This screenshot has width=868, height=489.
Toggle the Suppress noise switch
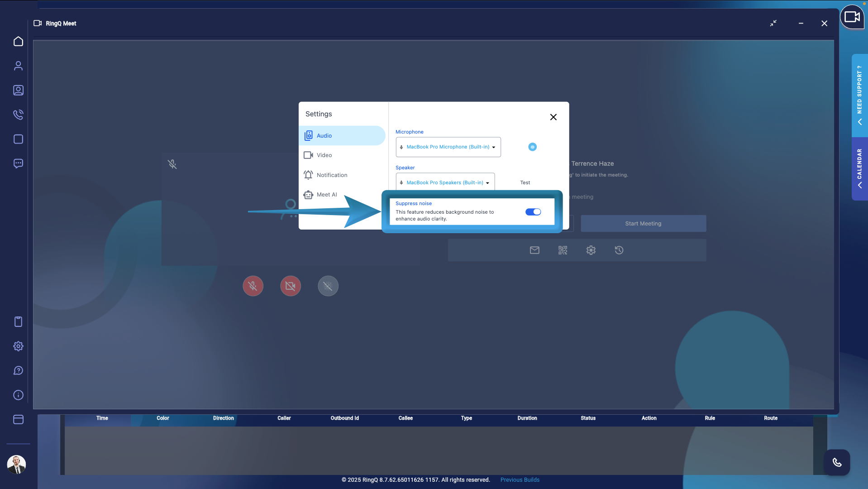533,212
